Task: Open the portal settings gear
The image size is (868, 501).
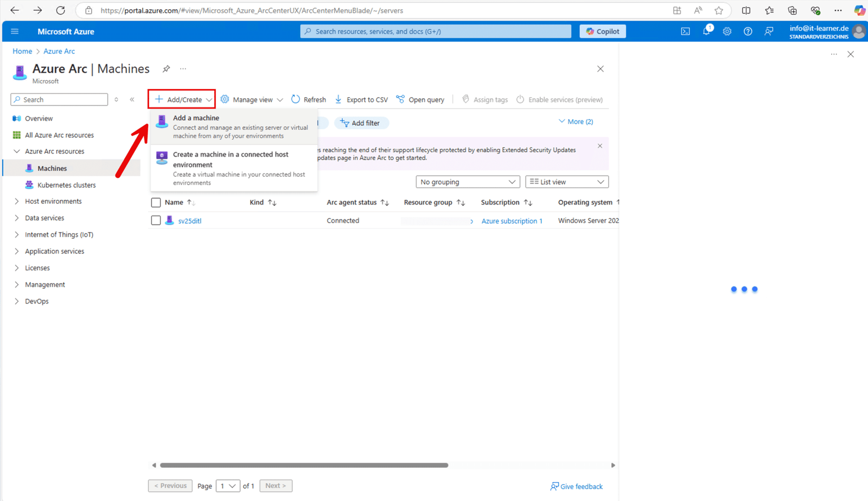Action: coord(727,31)
